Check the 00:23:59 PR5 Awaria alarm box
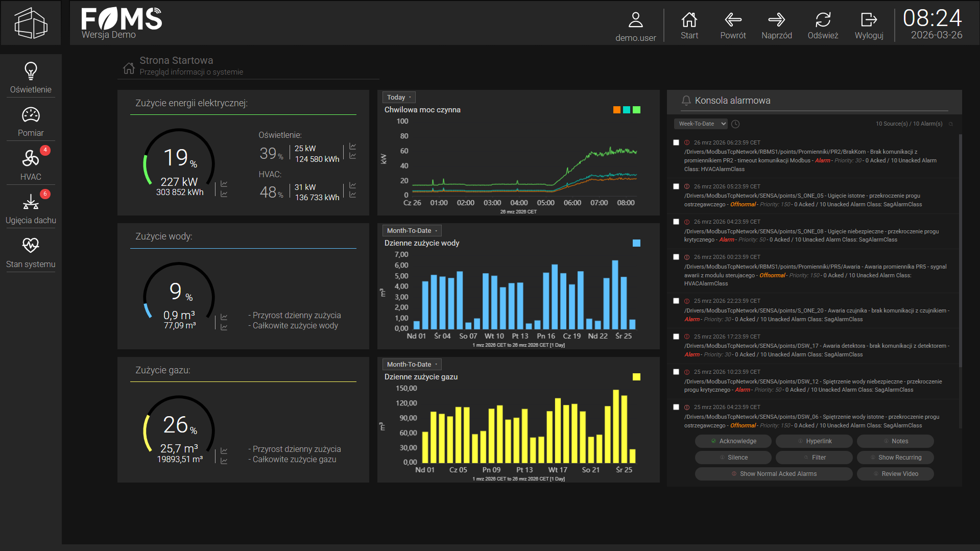The width and height of the screenshot is (980, 551). coord(676,257)
